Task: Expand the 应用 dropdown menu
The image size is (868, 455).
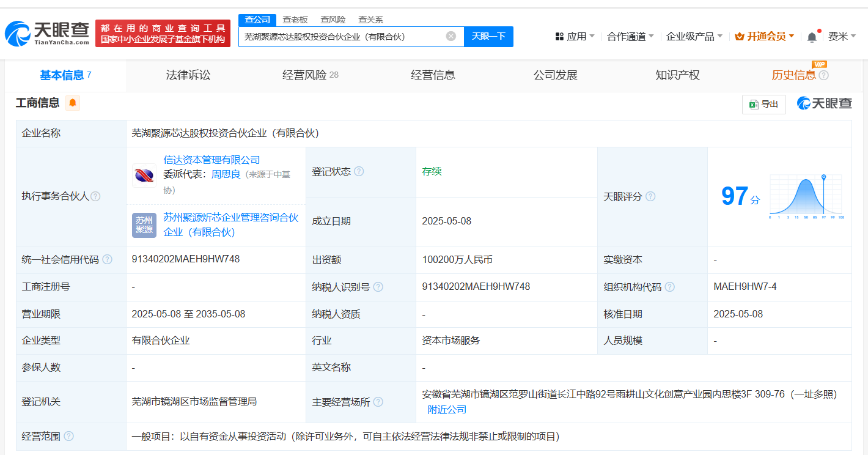Action: pyautogui.click(x=575, y=37)
